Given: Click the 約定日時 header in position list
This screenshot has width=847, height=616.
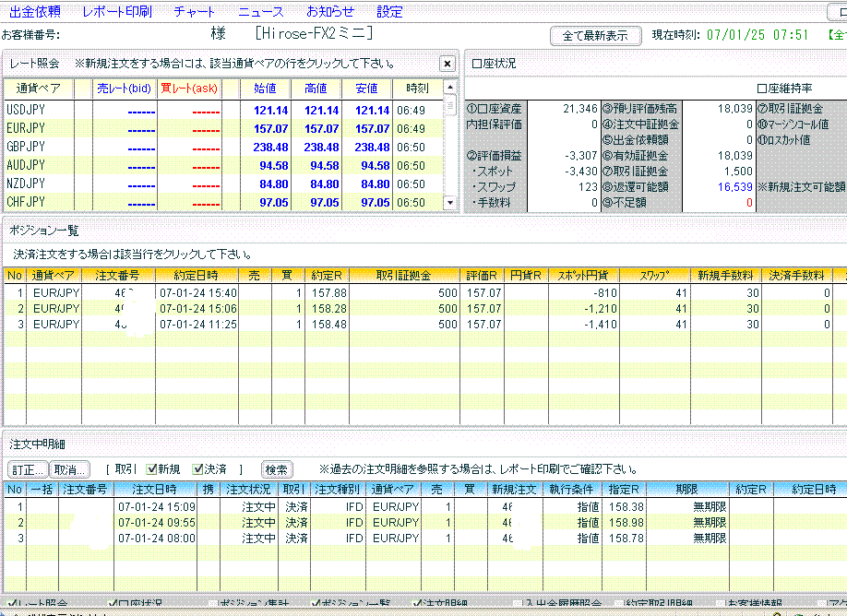Looking at the screenshot, I should click(197, 276).
